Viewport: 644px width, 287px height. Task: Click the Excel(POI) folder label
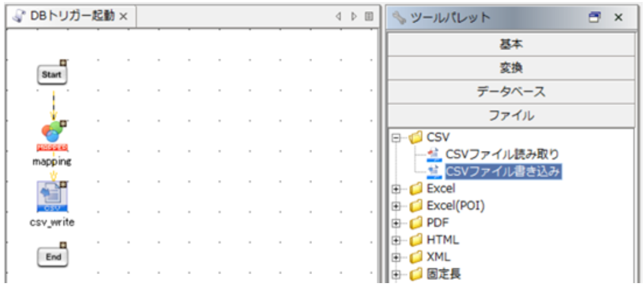click(456, 206)
